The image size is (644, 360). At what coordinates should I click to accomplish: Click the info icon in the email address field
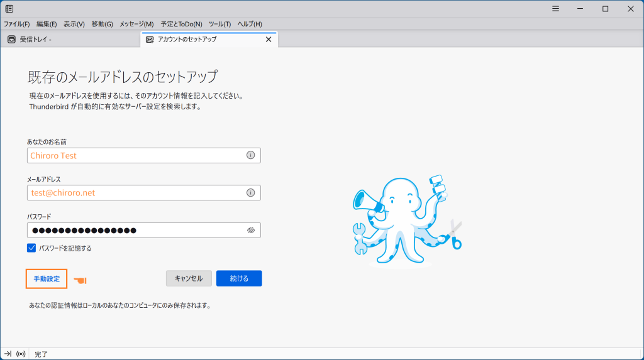(250, 193)
